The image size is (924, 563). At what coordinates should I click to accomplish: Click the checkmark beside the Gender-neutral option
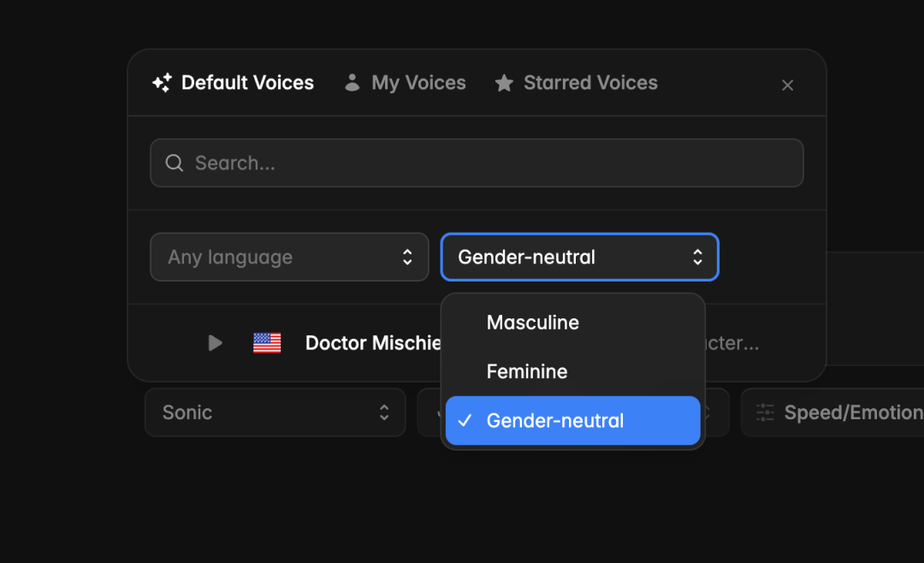point(465,421)
